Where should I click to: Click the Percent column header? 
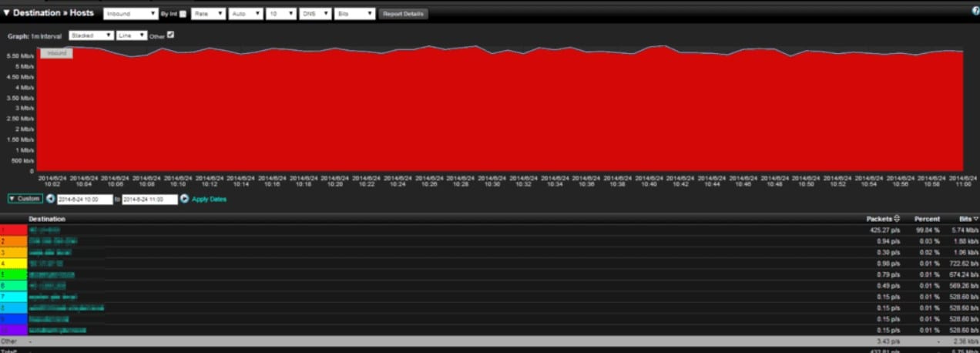pos(927,219)
